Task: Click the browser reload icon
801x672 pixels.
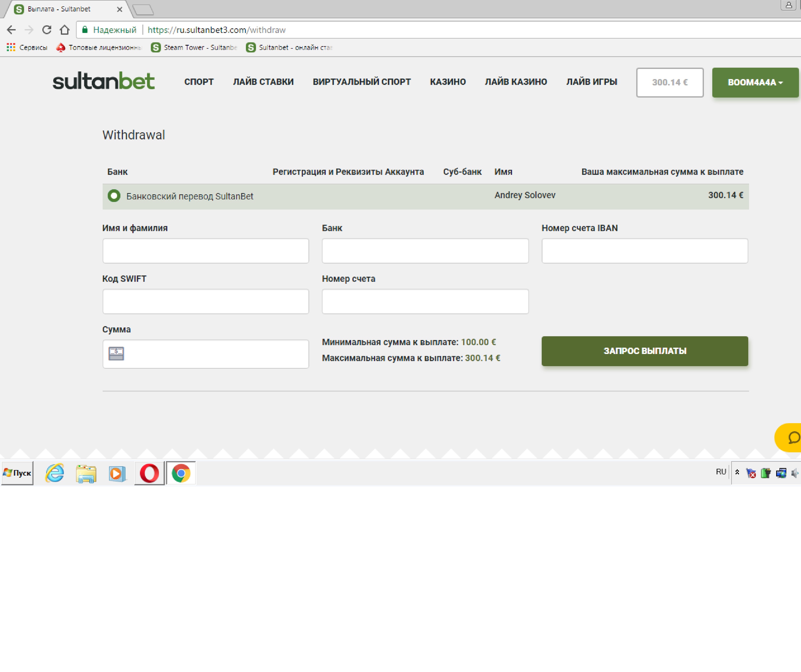Action: point(47,30)
